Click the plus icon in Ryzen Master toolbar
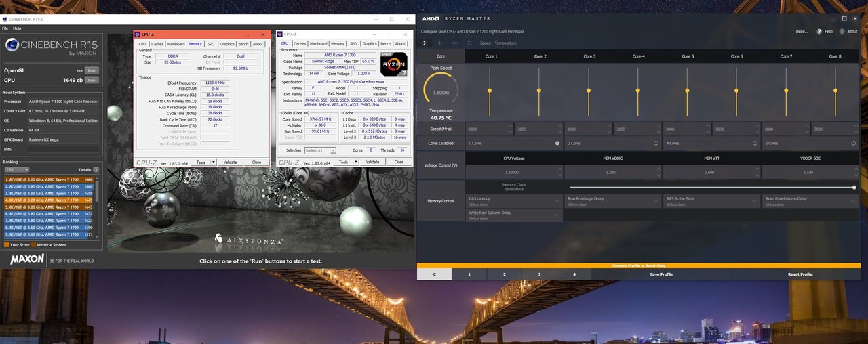The height and width of the screenshot is (344, 868). (x=439, y=43)
